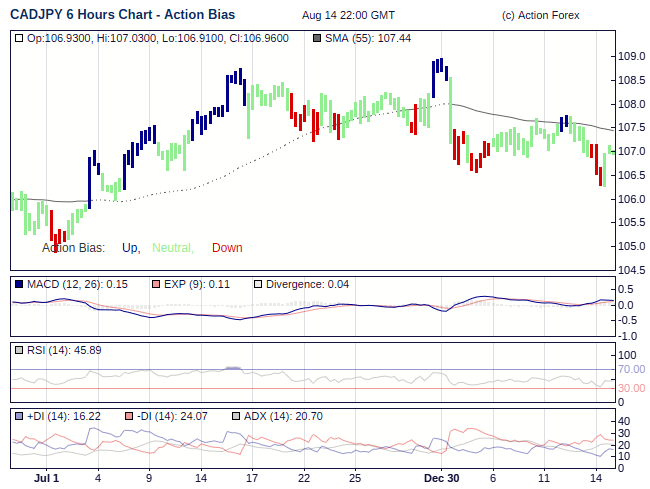Click the RSI 70.00 overbought level label
The image size is (650, 489).
coord(631,369)
